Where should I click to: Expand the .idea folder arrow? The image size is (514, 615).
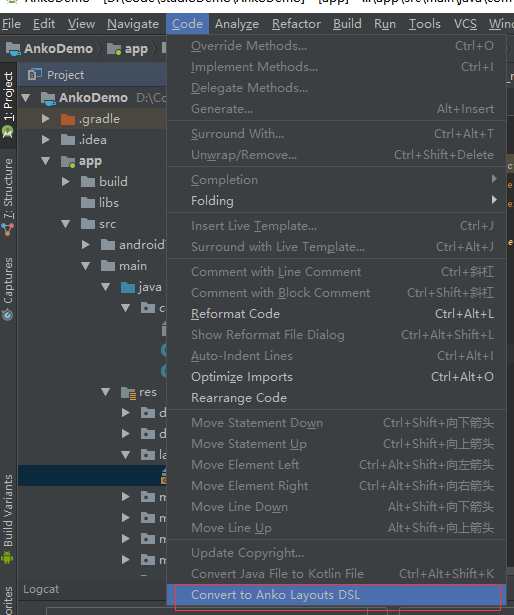tap(46, 140)
